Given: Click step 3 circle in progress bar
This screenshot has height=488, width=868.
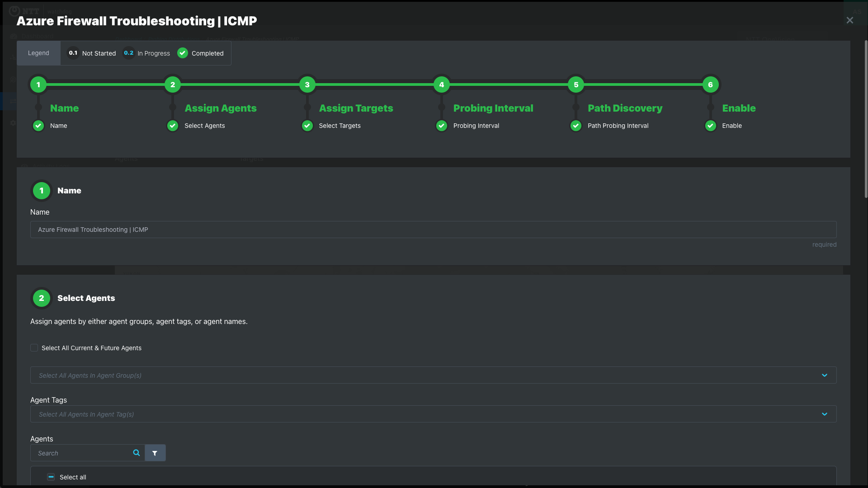Looking at the screenshot, I should 307,84.
